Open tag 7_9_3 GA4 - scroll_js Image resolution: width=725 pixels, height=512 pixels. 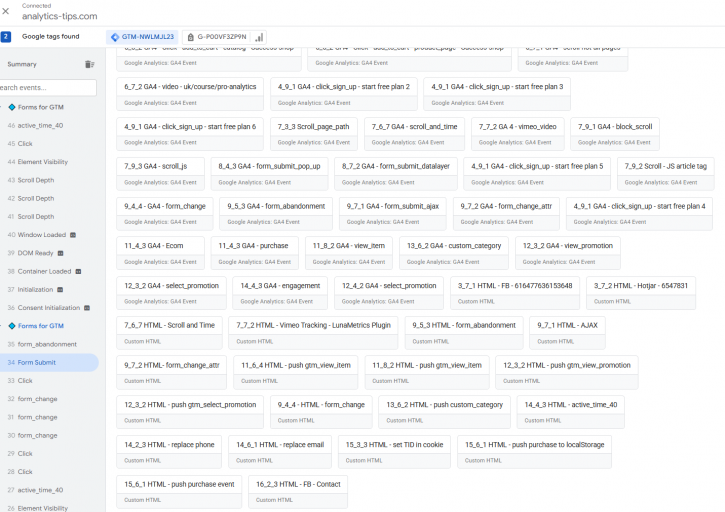[160, 174]
